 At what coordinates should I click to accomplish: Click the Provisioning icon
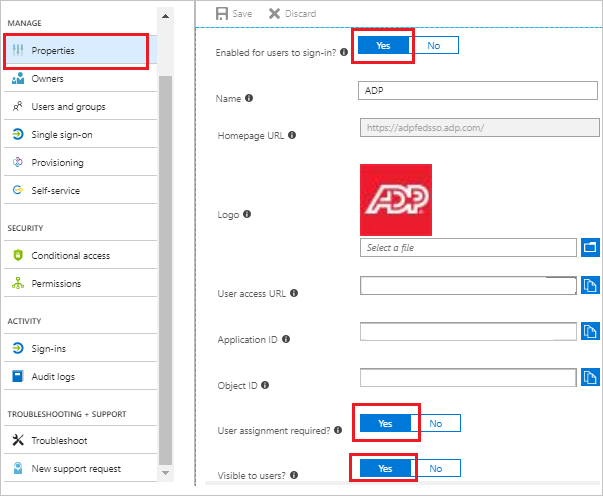click(18, 162)
